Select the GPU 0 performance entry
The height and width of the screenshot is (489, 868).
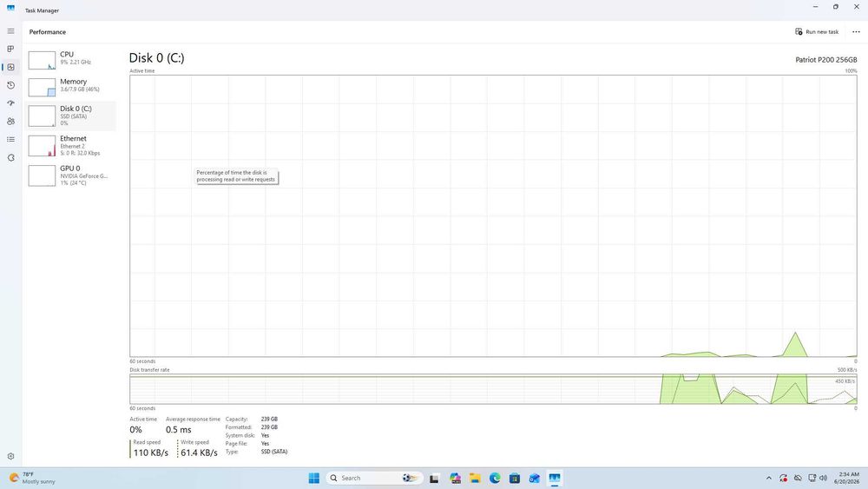point(72,175)
